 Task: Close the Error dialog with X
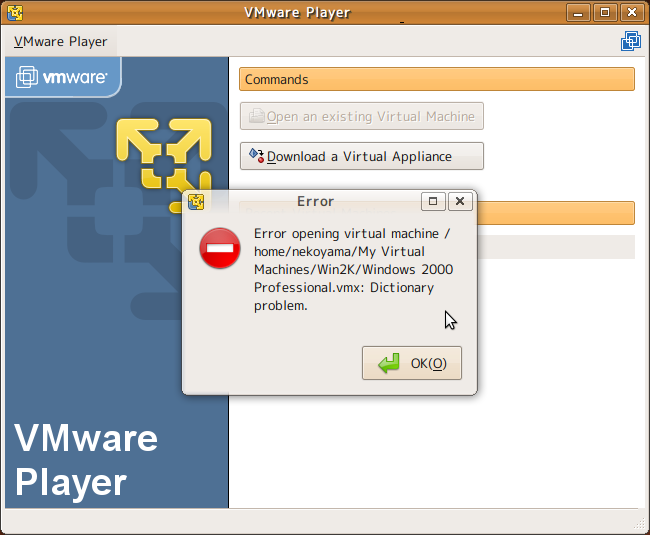[x=459, y=201]
